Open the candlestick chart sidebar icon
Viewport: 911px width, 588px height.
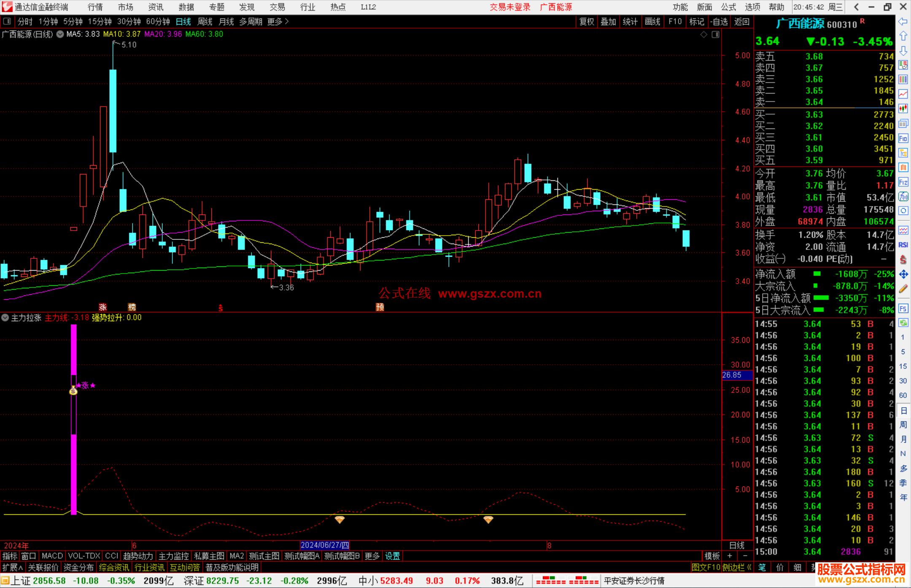coord(903,109)
